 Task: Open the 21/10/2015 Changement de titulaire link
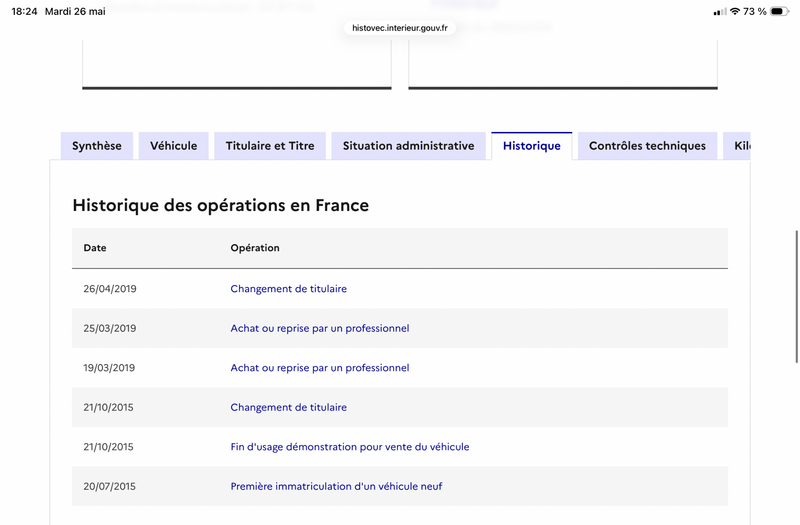pyautogui.click(x=288, y=408)
